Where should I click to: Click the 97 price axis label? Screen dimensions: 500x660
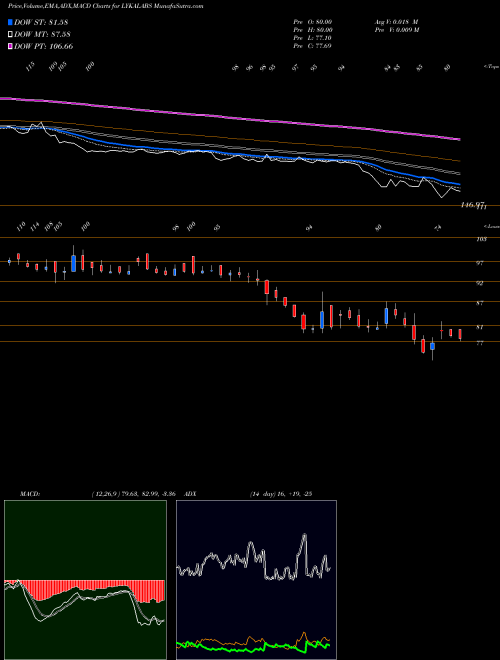(x=479, y=263)
